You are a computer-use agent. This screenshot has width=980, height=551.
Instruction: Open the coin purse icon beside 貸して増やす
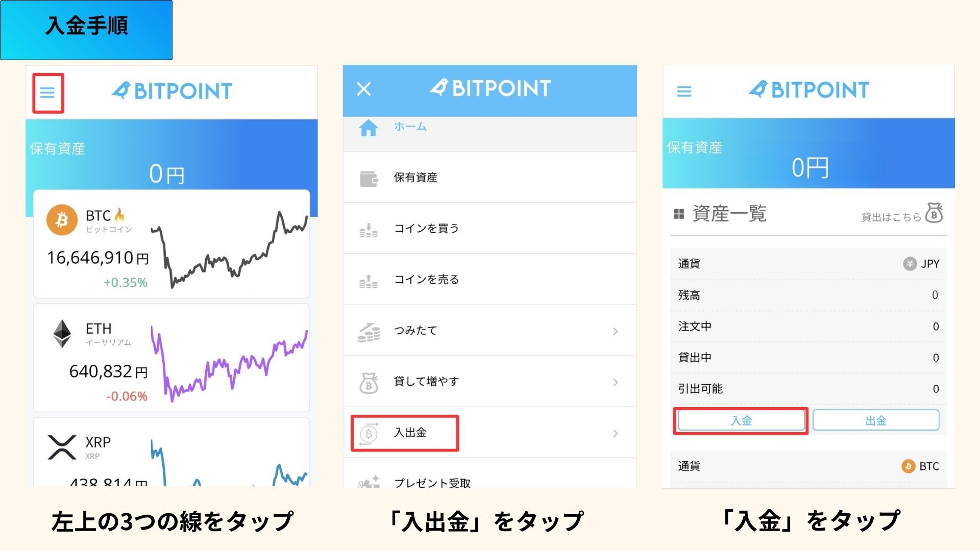[369, 382]
